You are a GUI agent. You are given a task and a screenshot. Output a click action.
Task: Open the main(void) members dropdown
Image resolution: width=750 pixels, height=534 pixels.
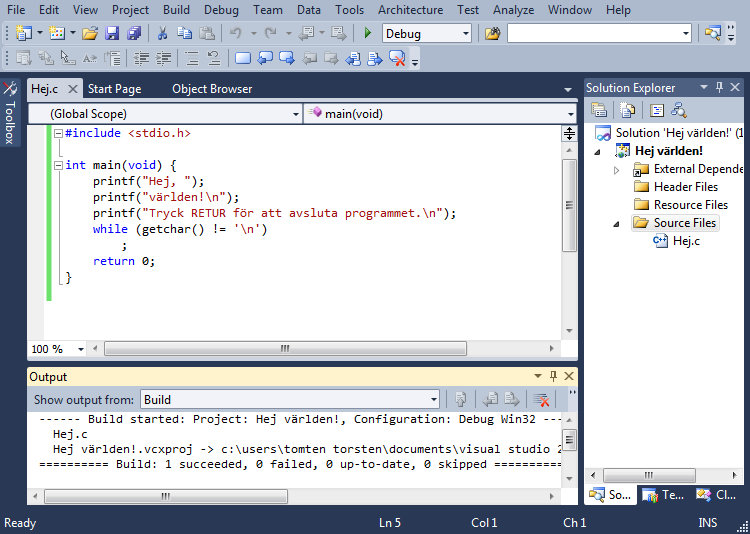pyautogui.click(x=571, y=114)
